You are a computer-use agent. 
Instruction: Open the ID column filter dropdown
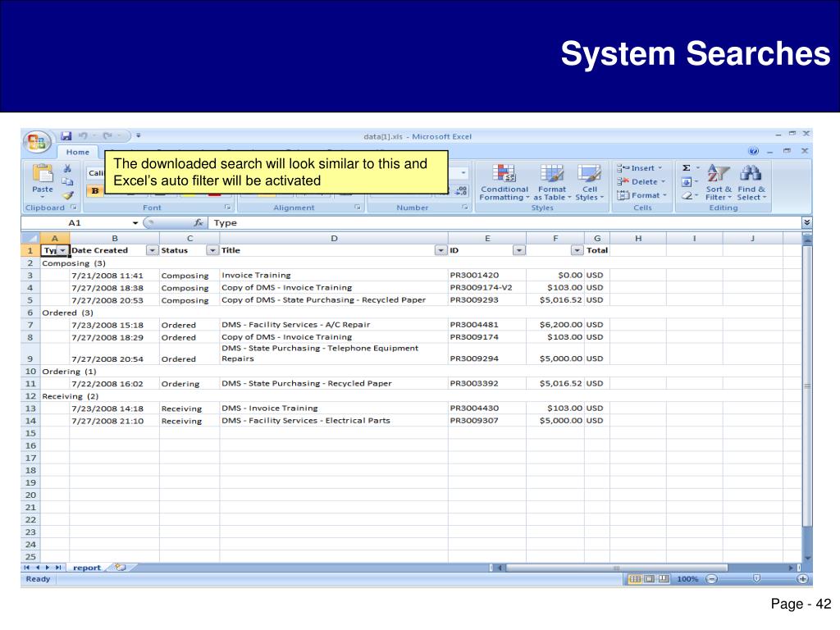(x=519, y=251)
